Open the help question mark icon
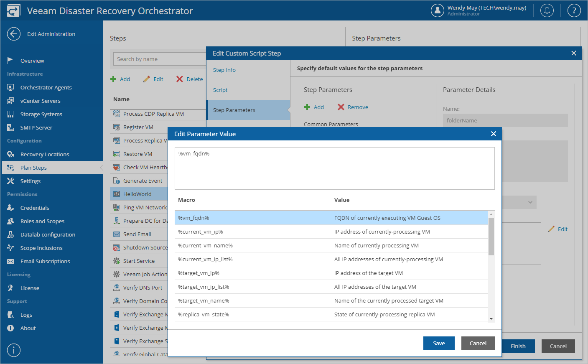 click(574, 10)
